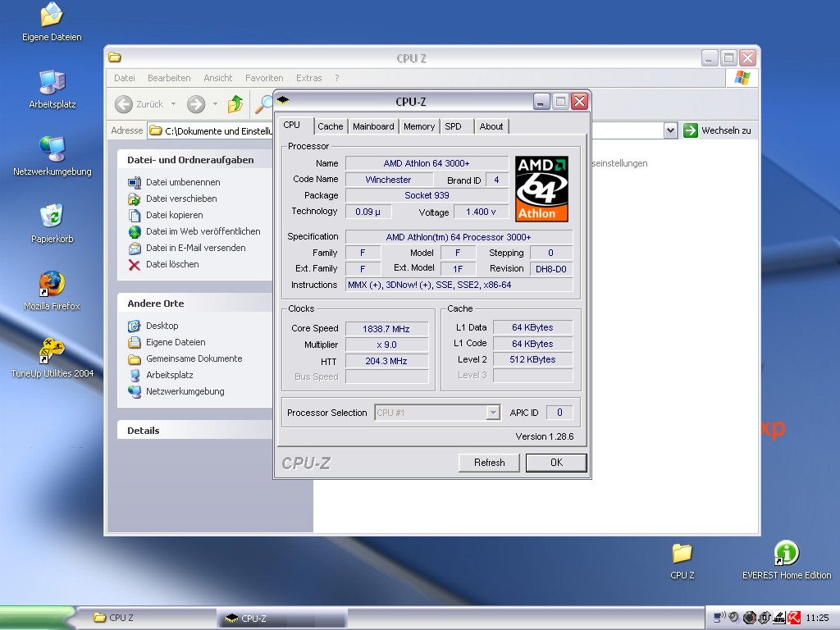Open the Ansicht menu

[x=218, y=78]
